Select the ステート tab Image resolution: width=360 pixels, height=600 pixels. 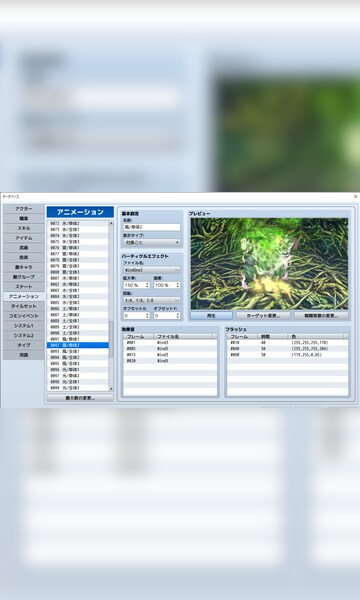tap(24, 287)
